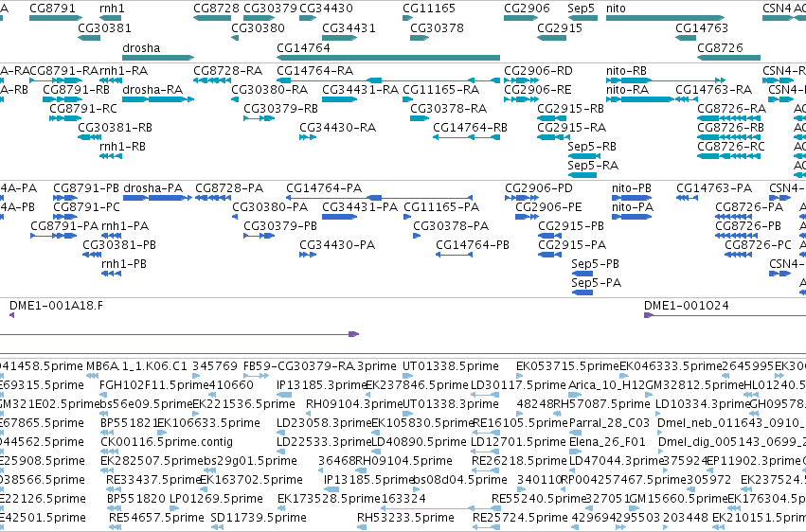This screenshot has height=532, width=806.
Task: Select the drosha gene bar
Action: click(x=158, y=58)
